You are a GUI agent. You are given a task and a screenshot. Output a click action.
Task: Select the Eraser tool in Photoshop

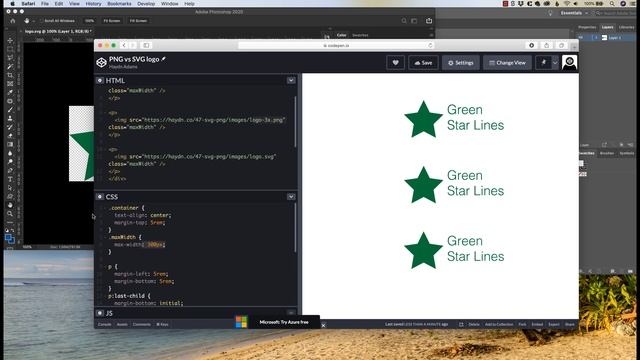tap(10, 136)
